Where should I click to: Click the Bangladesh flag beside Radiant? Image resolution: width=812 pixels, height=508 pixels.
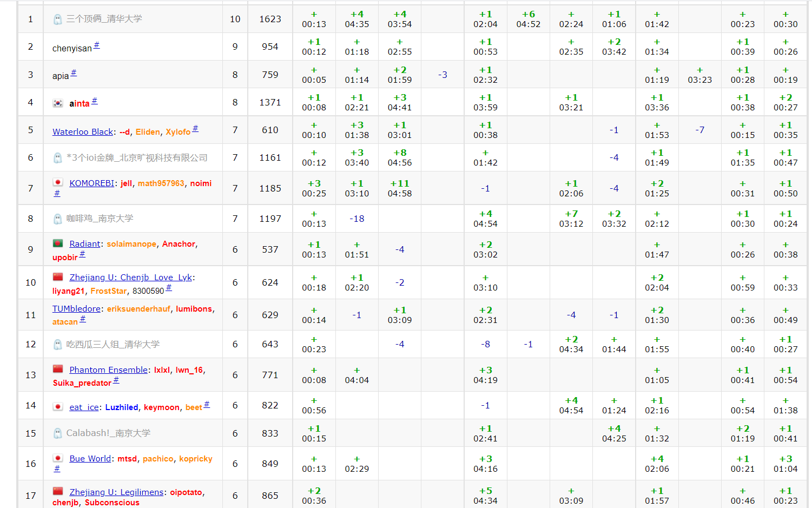point(58,243)
